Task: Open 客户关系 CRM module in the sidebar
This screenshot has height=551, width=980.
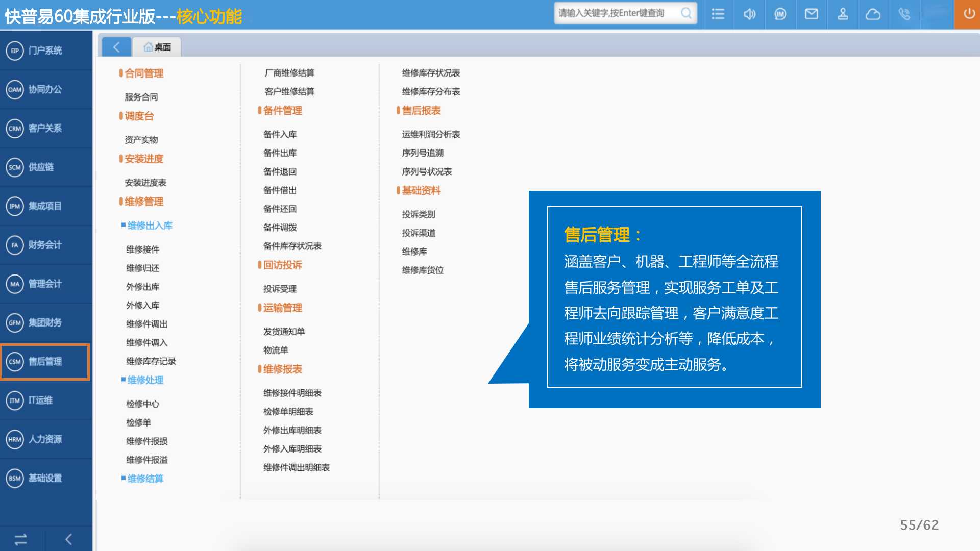Action: (45, 128)
